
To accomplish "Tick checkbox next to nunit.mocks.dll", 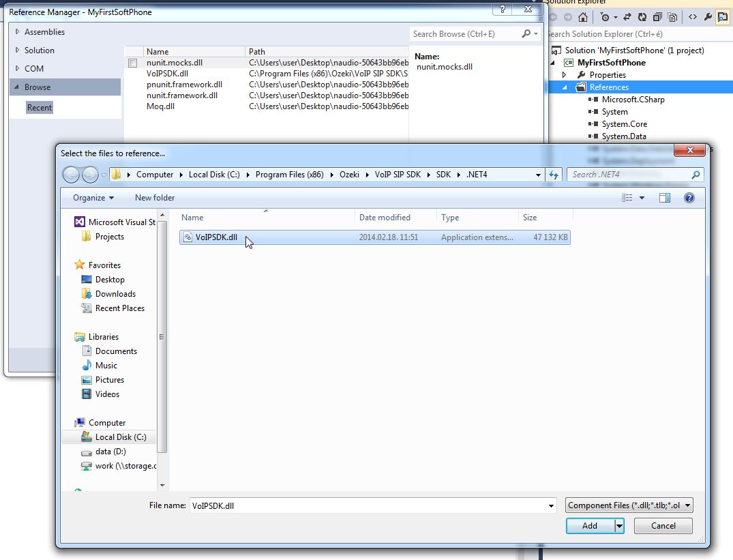I will pyautogui.click(x=133, y=63).
